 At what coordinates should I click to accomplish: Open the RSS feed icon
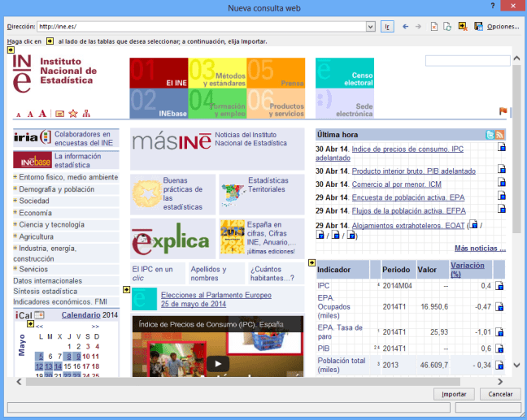coord(500,135)
